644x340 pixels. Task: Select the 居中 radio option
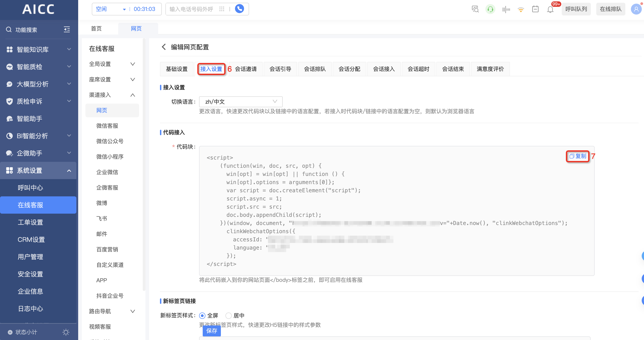228,315
